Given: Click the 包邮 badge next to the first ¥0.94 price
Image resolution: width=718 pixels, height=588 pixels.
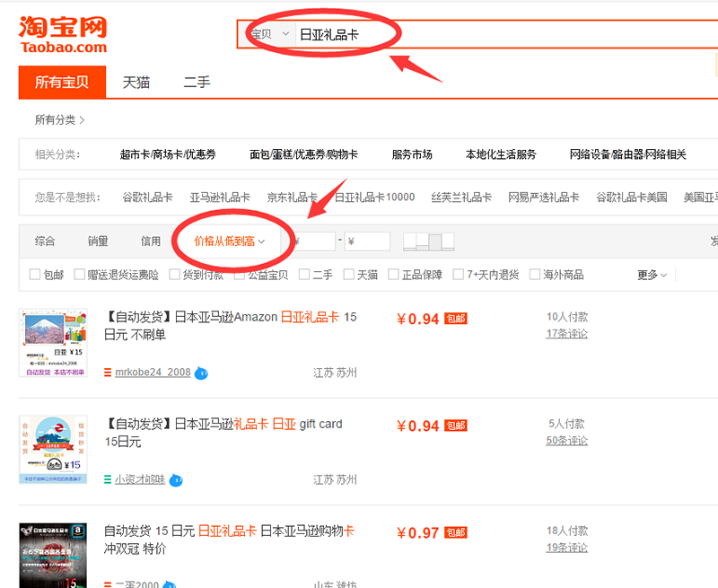Looking at the screenshot, I should [456, 319].
